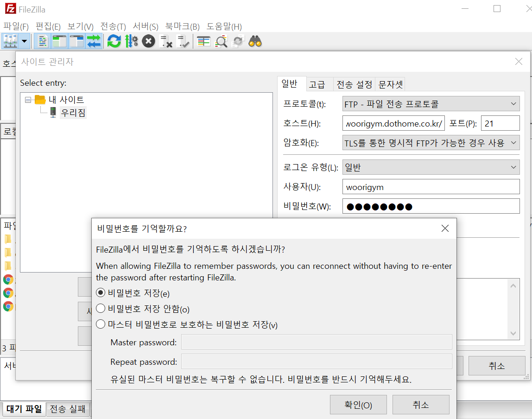Toggle remote directory tree display icon
The height and width of the screenshot is (419, 532).
click(x=76, y=41)
